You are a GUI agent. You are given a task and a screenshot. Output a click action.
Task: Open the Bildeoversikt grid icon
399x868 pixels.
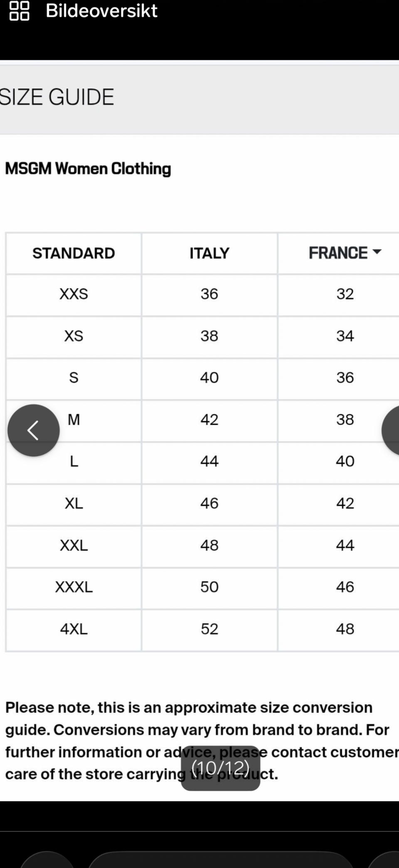[19, 11]
